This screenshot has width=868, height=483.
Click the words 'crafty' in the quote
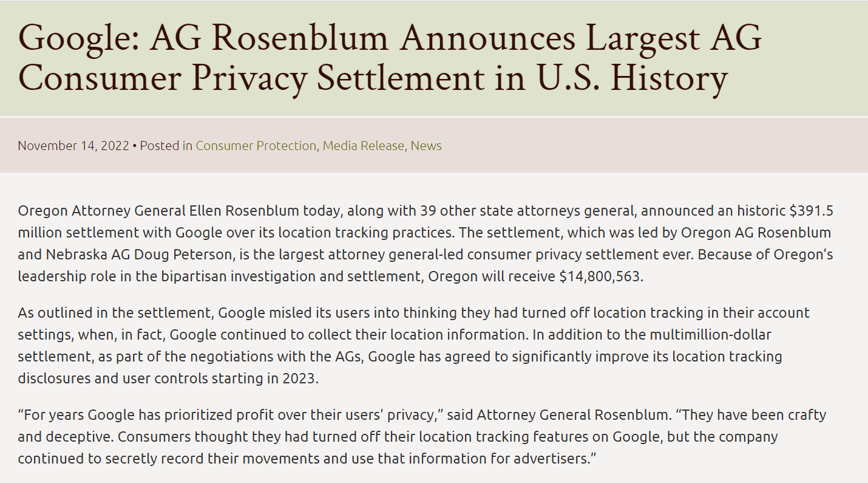807,415
